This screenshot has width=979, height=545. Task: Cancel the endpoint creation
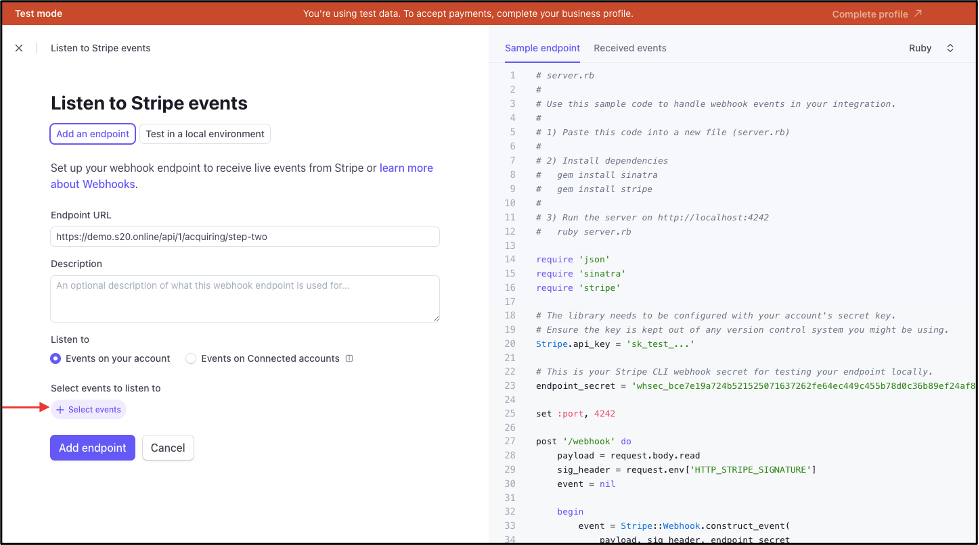click(x=168, y=448)
